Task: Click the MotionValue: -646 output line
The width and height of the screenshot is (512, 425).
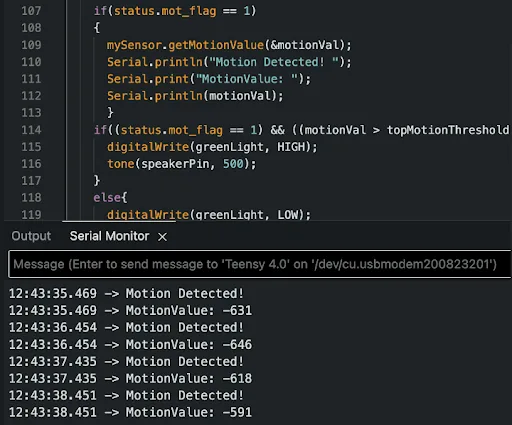Action: (x=130, y=344)
